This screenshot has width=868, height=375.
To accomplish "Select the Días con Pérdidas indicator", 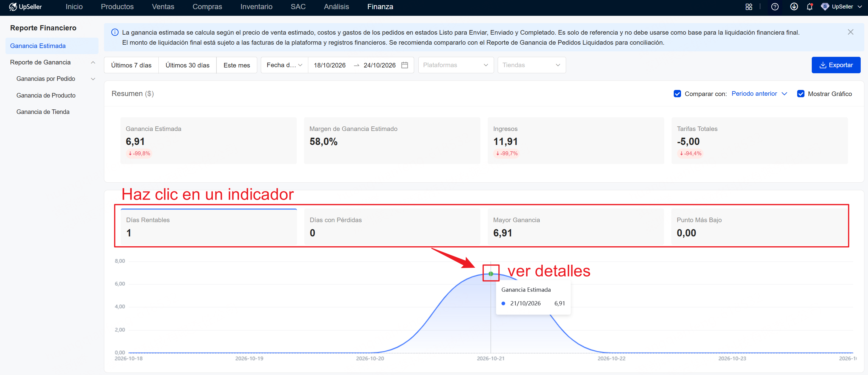I will pyautogui.click(x=392, y=226).
